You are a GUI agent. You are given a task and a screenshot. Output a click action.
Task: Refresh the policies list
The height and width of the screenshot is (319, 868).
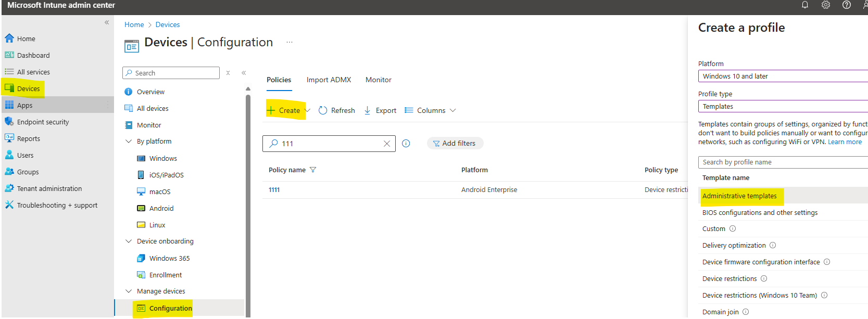pos(336,110)
